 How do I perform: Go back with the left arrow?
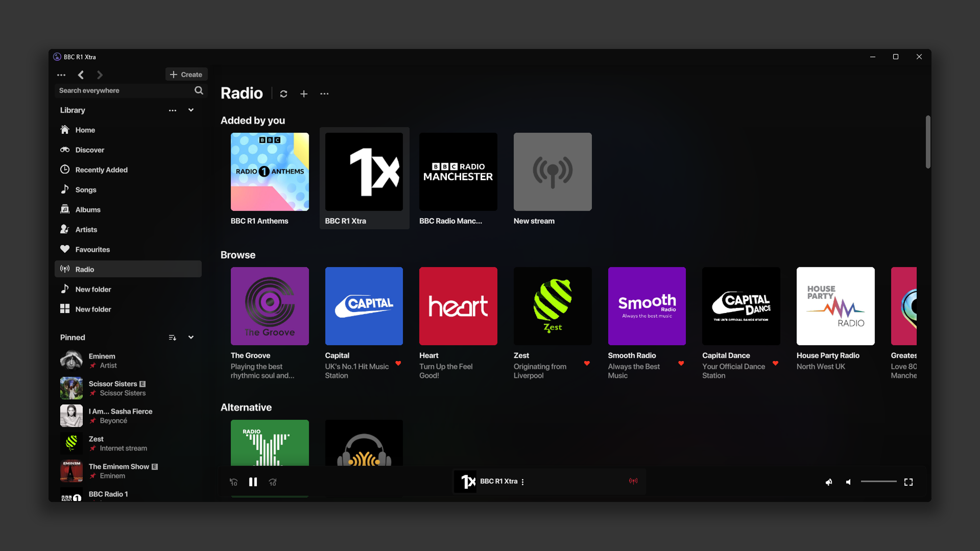pos(81,75)
